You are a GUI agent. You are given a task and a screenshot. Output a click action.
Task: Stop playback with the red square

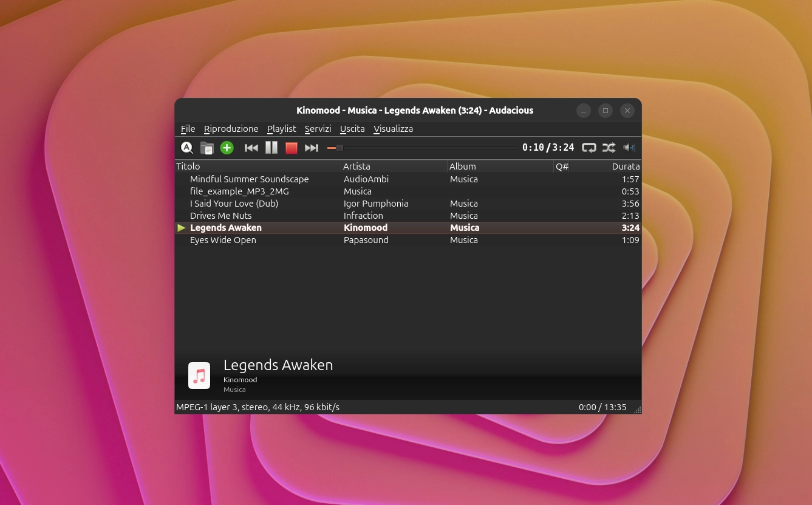click(292, 148)
